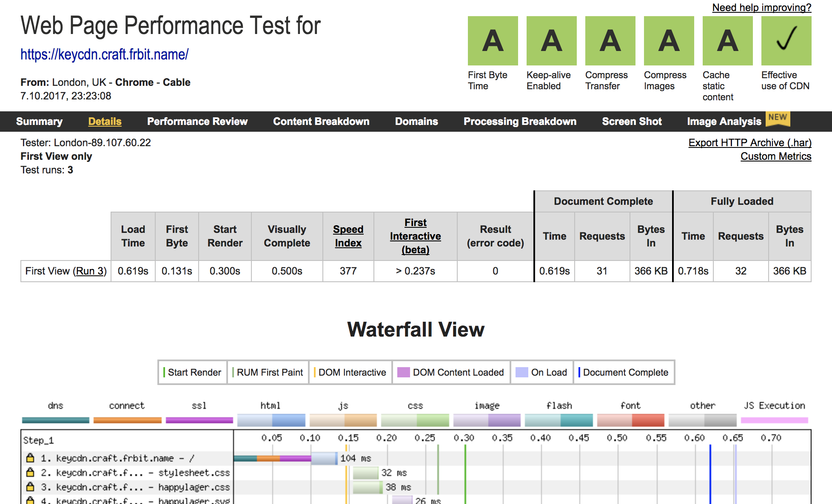Click the 104 ms request bar
832x504 pixels.
286,458
